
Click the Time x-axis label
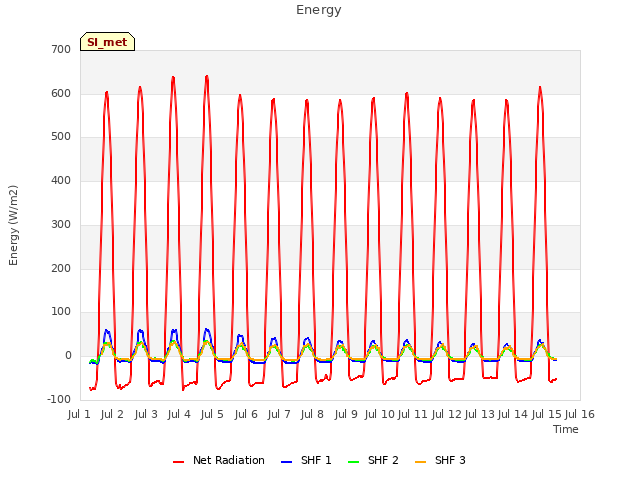(566, 429)
